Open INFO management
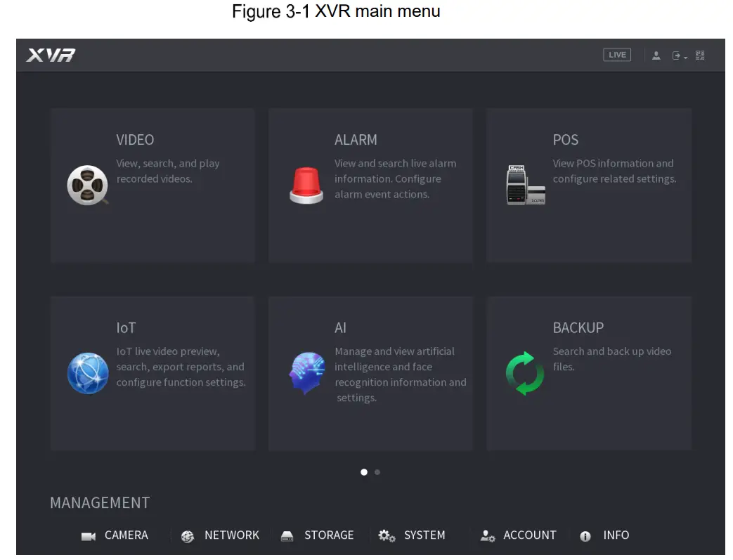This screenshot has height=560, width=733. click(616, 535)
